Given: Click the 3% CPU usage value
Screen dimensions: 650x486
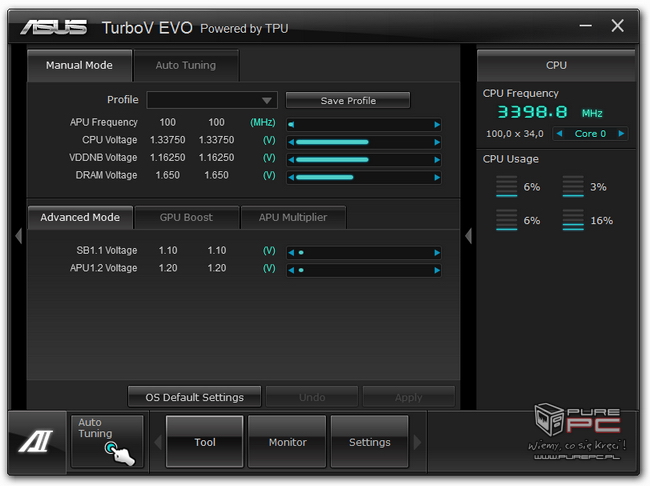Looking at the screenshot, I should tap(598, 187).
